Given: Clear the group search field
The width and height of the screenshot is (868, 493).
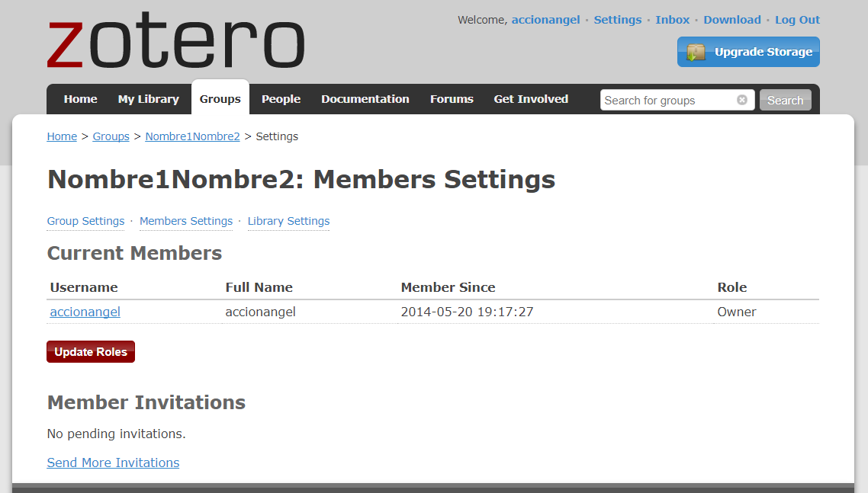Looking at the screenshot, I should point(742,100).
